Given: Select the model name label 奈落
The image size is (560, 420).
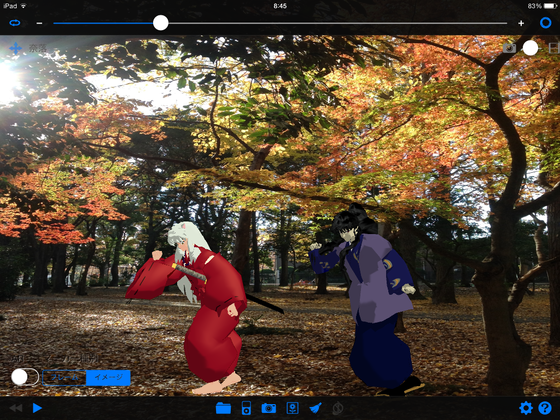Looking at the screenshot, I should pos(38,48).
